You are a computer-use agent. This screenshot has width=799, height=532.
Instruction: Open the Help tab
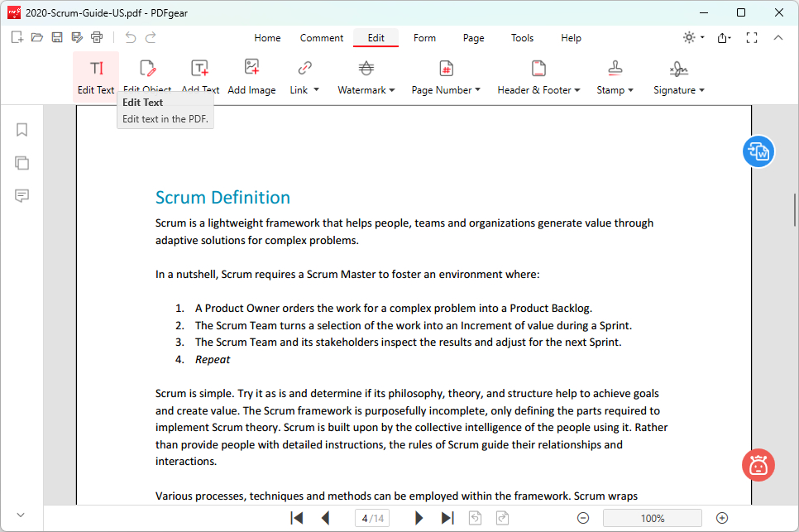coord(572,38)
